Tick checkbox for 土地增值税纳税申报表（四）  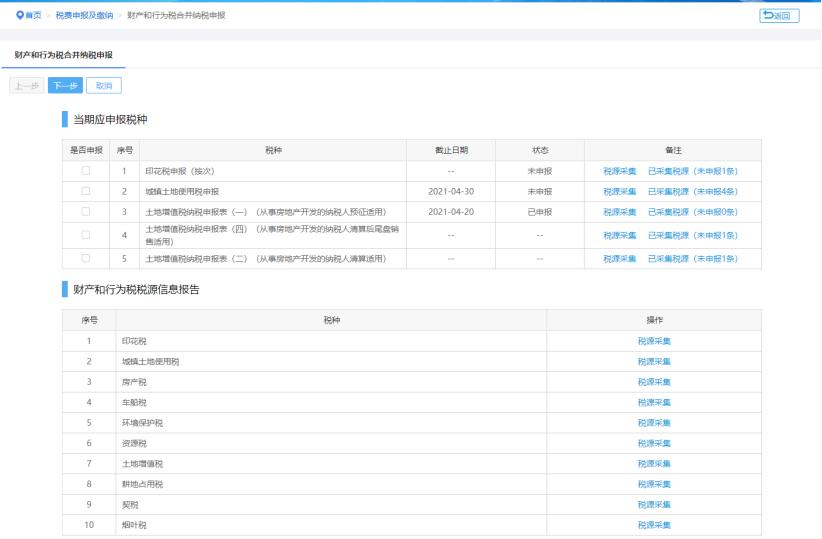tap(86, 235)
